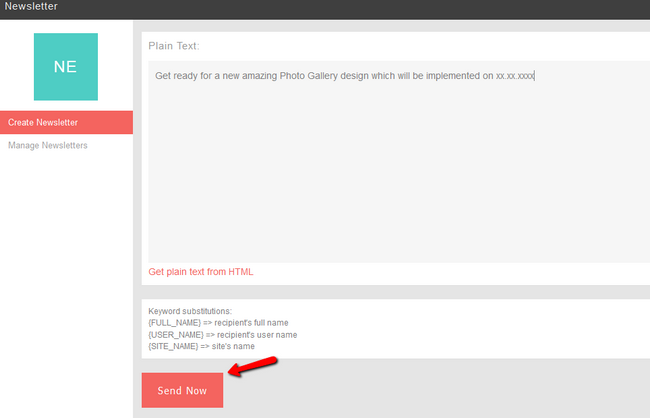The image size is (650, 418).
Task: Select the {SITE_NAME} keyword line
Action: (201, 346)
